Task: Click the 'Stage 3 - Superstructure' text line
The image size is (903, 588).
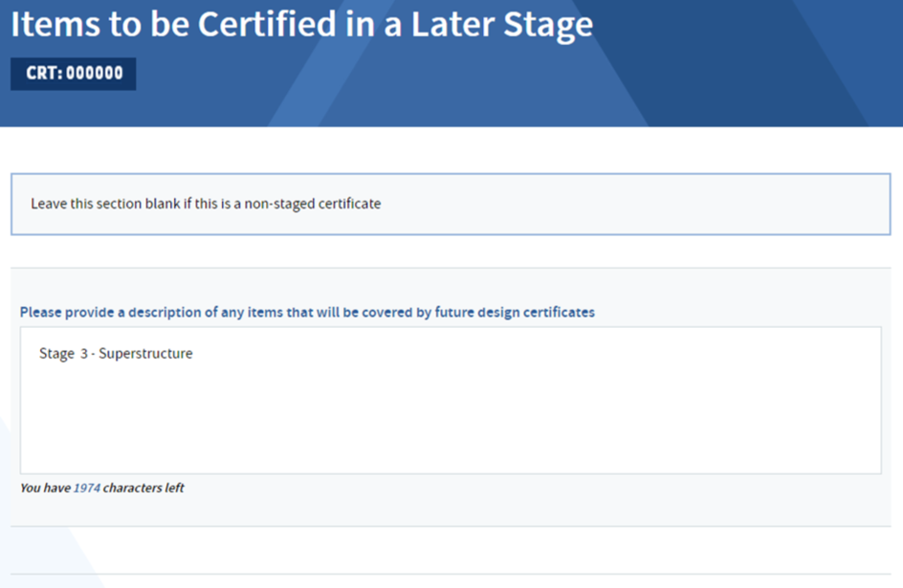Action: coord(116,353)
